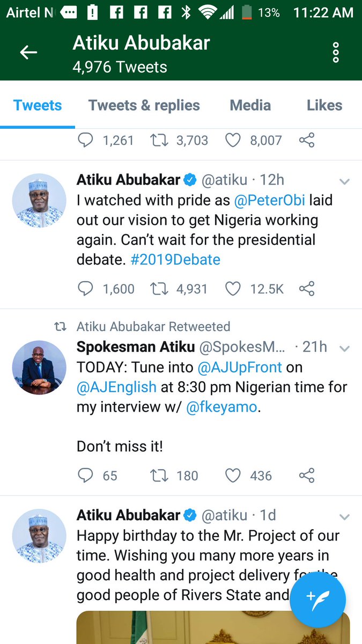Open the three-dot overflow menu
Screen dimensions: 362x644
336,52
